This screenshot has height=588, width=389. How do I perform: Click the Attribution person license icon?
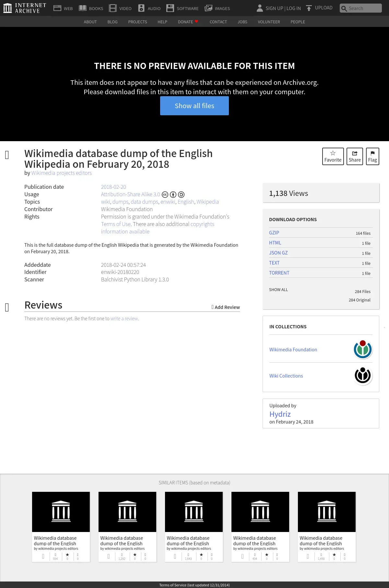(173, 195)
